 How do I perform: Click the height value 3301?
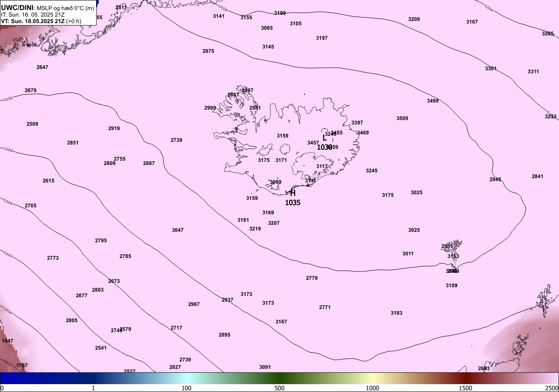point(491,69)
